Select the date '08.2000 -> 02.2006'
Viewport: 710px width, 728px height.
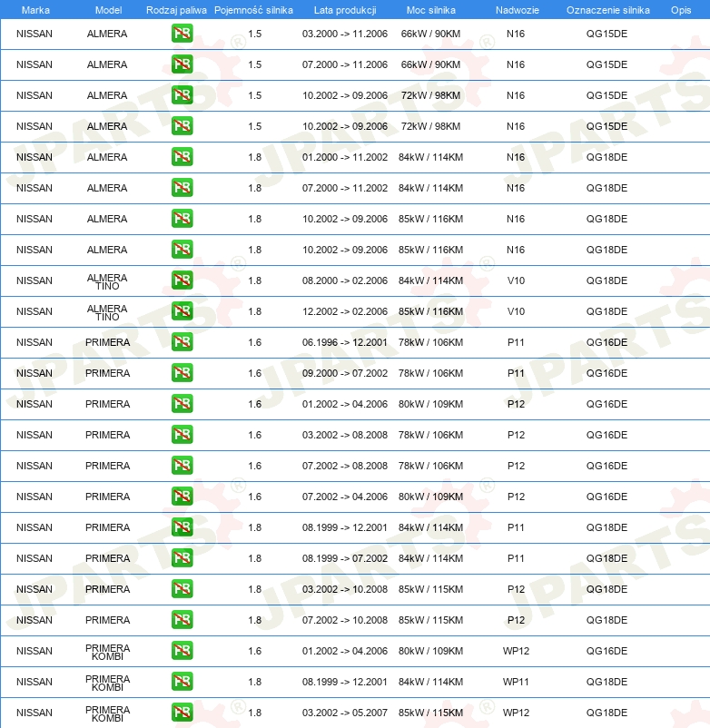click(345, 280)
